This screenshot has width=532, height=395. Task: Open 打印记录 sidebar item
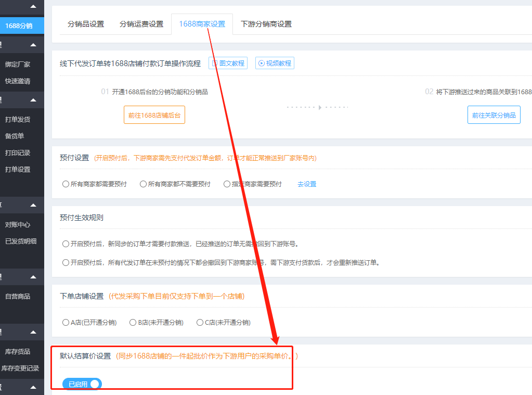point(18,152)
